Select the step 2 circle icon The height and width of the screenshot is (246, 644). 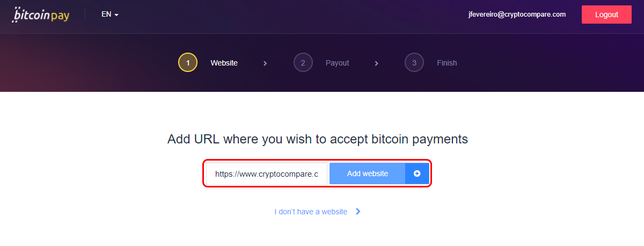[303, 63]
